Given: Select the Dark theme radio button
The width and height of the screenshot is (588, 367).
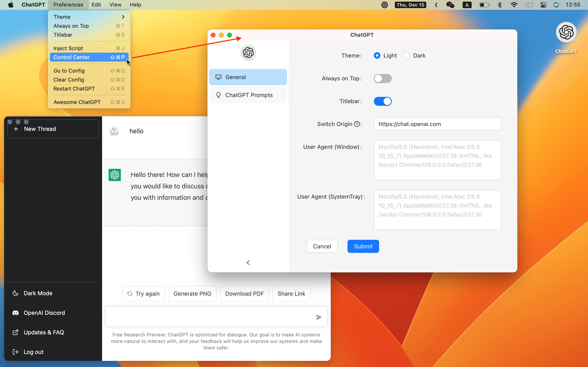Looking at the screenshot, I should click(x=407, y=55).
